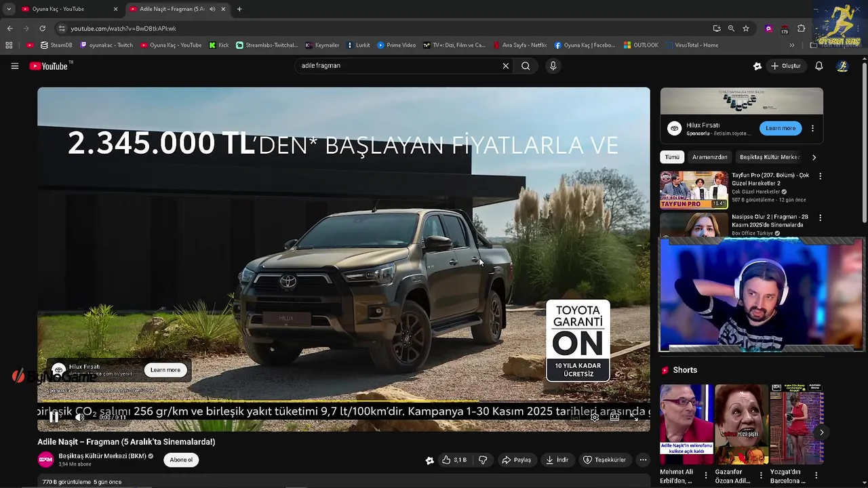This screenshot has height=488, width=868.
Task: Select Beşiktaş Kültür Merkezi filter chip
Action: click(x=770, y=157)
